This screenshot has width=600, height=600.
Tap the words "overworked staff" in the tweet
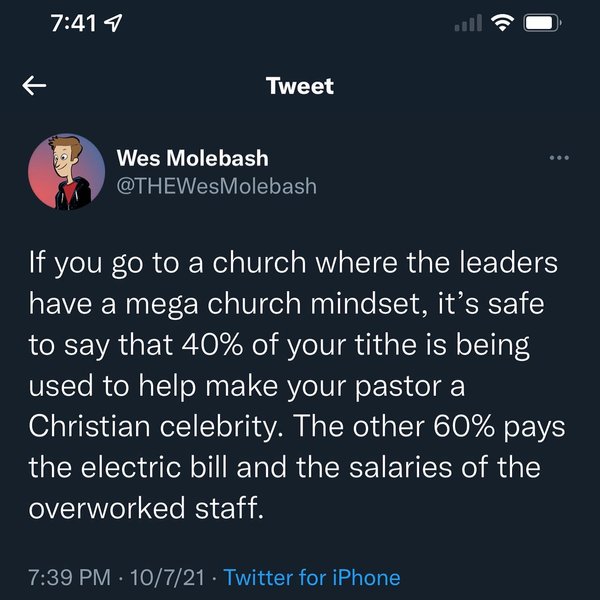click(148, 508)
